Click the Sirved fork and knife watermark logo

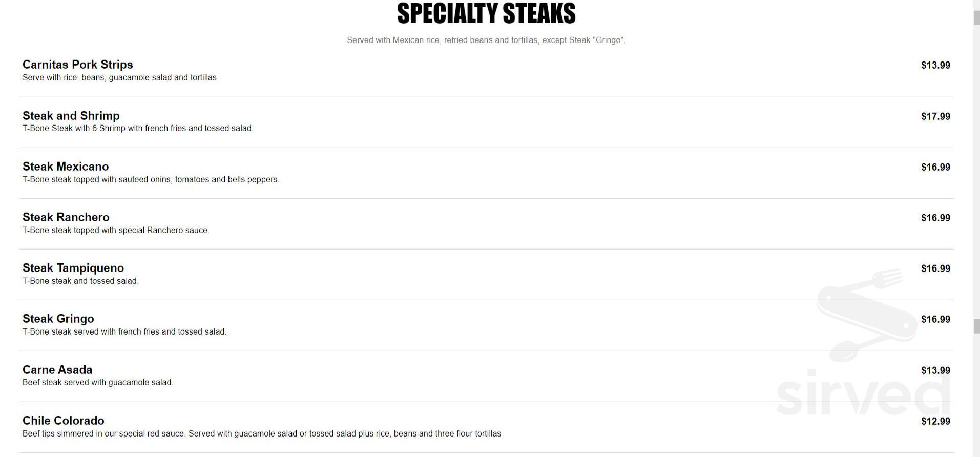tap(866, 314)
